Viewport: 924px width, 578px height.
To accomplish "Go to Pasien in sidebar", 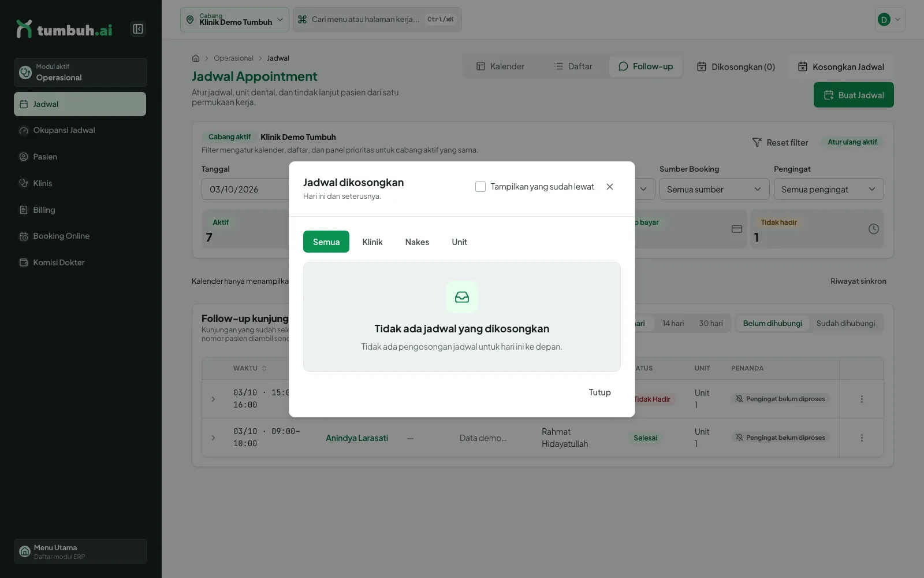I will (80, 157).
